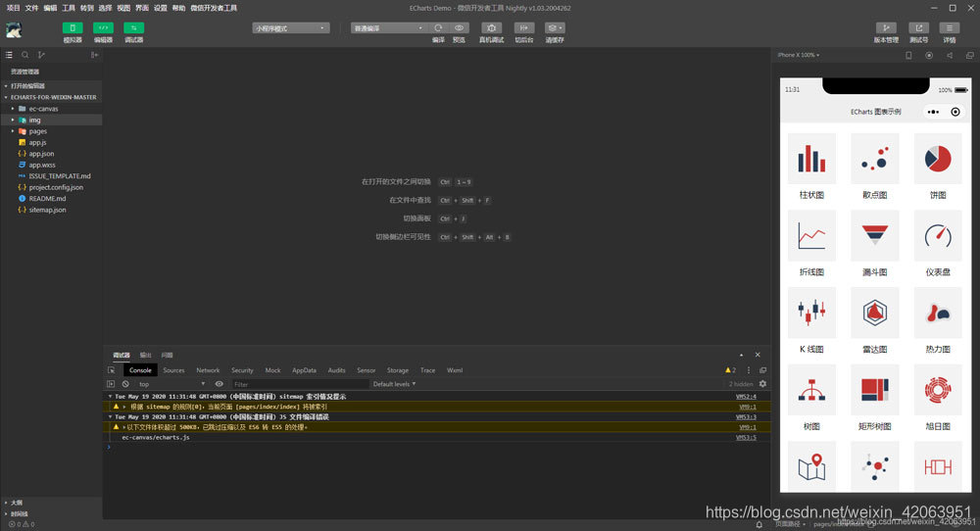The image size is (980, 531).
Task: Switch to the 输出 output tab
Action: (146, 355)
